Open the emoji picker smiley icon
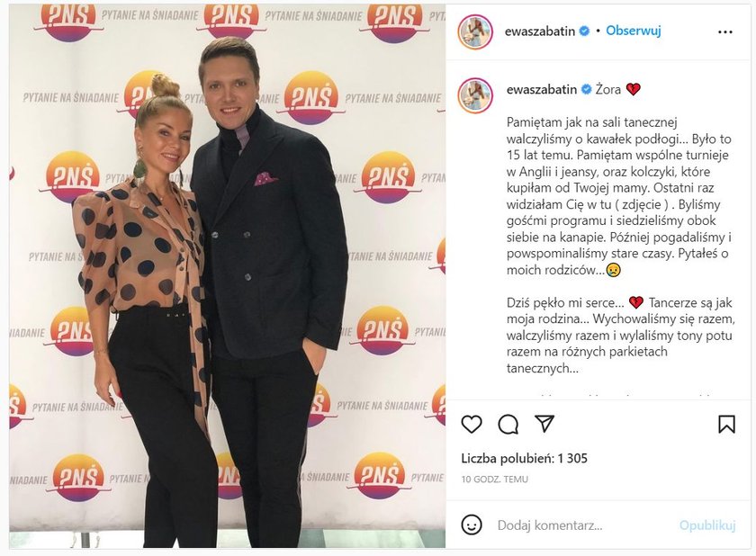 click(x=472, y=525)
